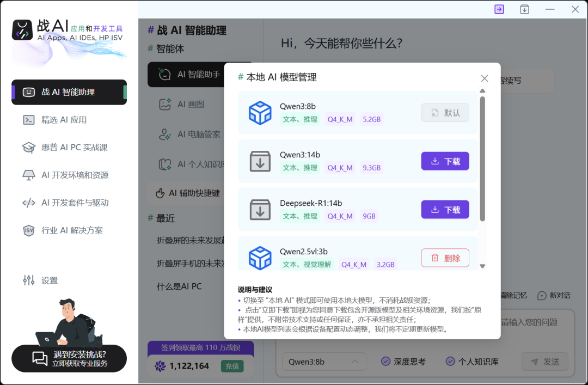This screenshot has height=385, width=588.
Task: Click the AI 画图 icon
Action: [165, 105]
